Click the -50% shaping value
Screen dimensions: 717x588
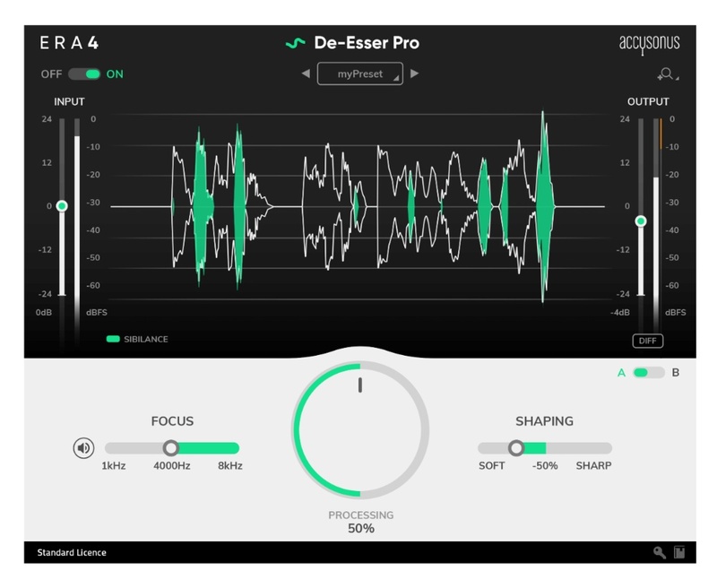click(x=545, y=466)
